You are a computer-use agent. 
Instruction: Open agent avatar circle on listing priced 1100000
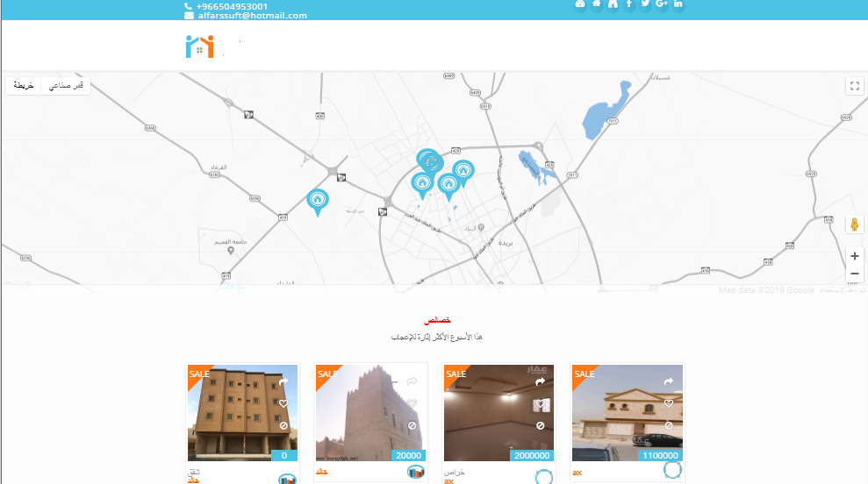[672, 470]
